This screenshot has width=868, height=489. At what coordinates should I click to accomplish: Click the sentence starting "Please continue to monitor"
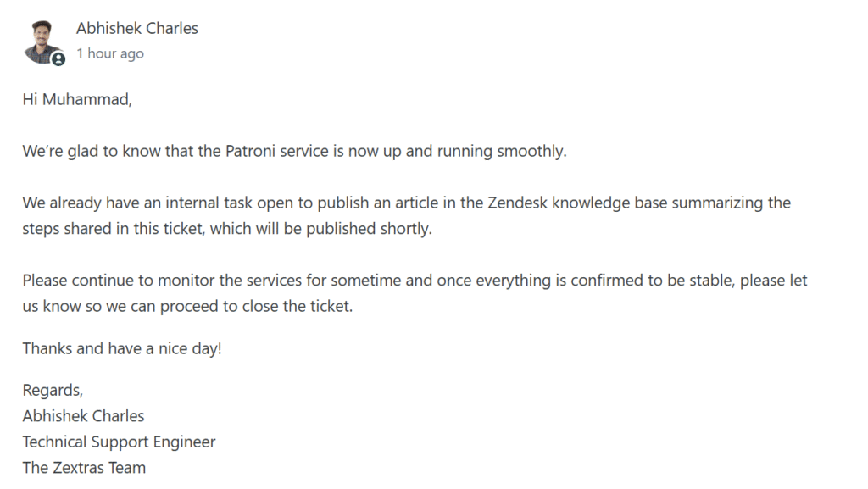[x=415, y=281]
